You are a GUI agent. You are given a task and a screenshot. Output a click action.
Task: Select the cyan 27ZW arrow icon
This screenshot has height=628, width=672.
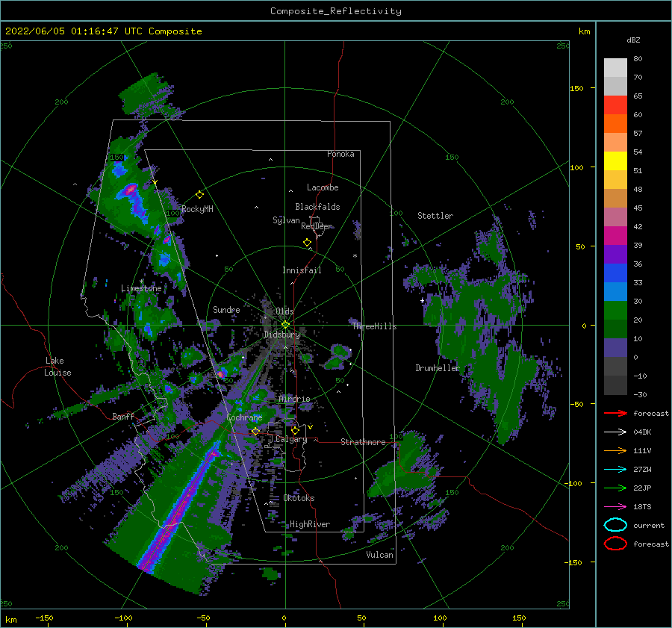(x=615, y=470)
